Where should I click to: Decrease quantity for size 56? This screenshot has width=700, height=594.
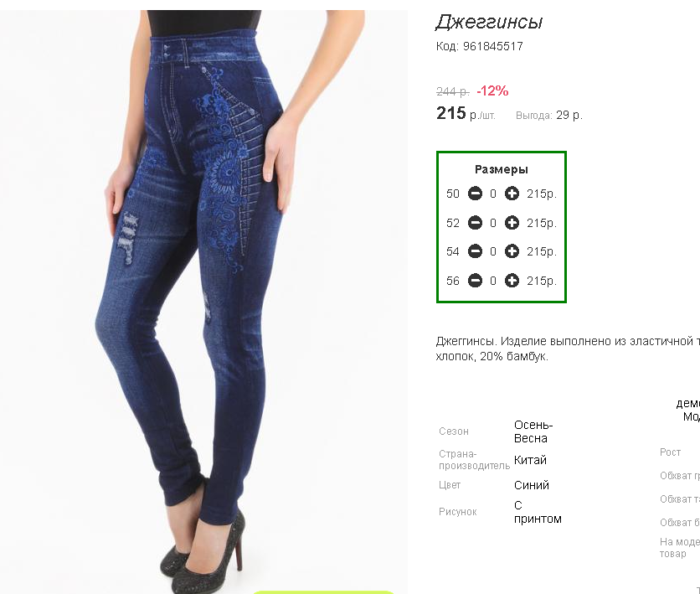coord(475,281)
